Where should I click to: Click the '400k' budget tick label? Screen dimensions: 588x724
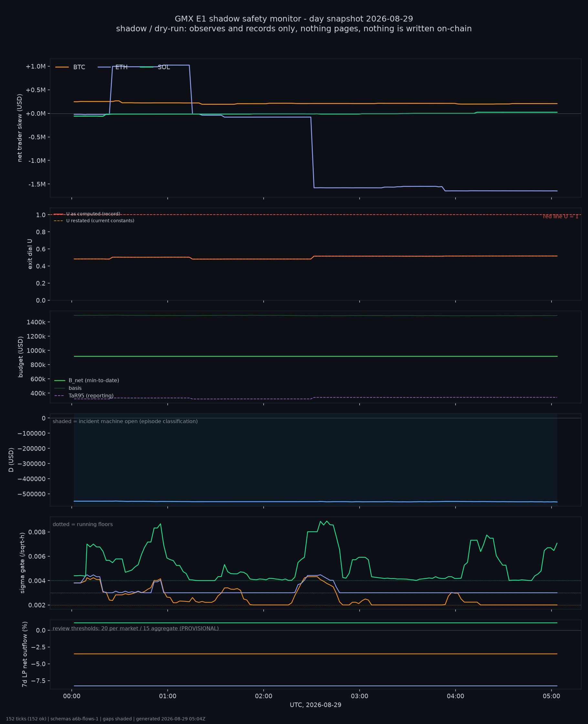pos(38,393)
